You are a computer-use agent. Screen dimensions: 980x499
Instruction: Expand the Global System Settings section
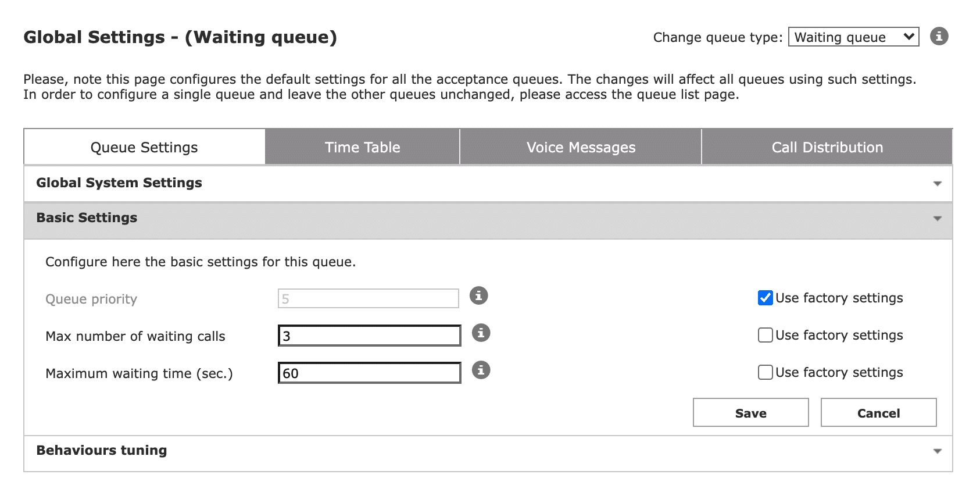tap(937, 184)
